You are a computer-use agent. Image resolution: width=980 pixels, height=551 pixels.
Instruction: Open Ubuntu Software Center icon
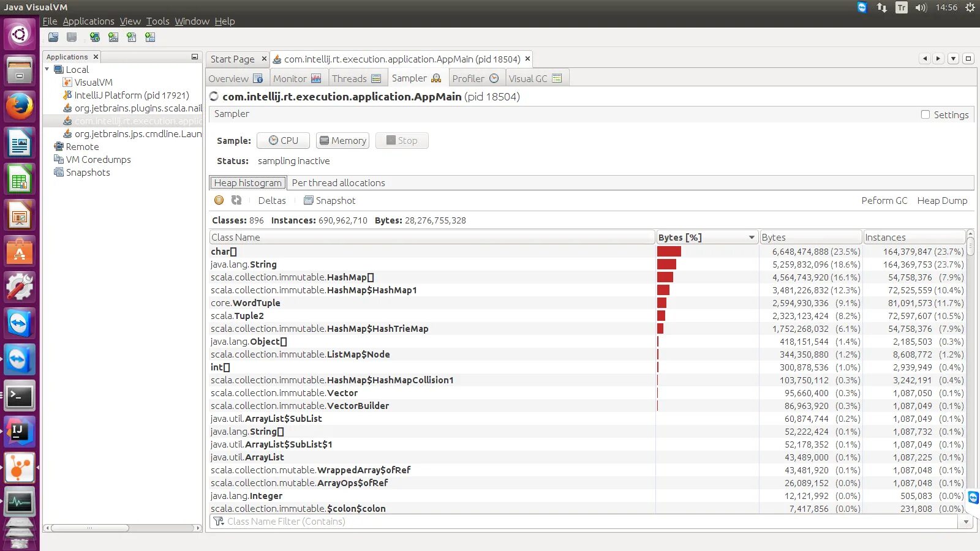point(20,252)
